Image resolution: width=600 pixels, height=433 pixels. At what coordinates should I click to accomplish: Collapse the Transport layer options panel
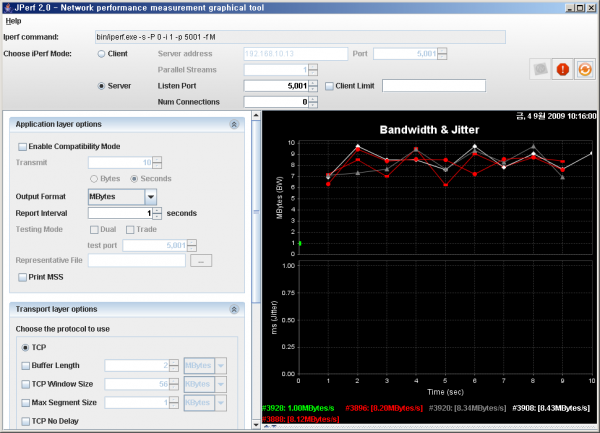tap(234, 309)
